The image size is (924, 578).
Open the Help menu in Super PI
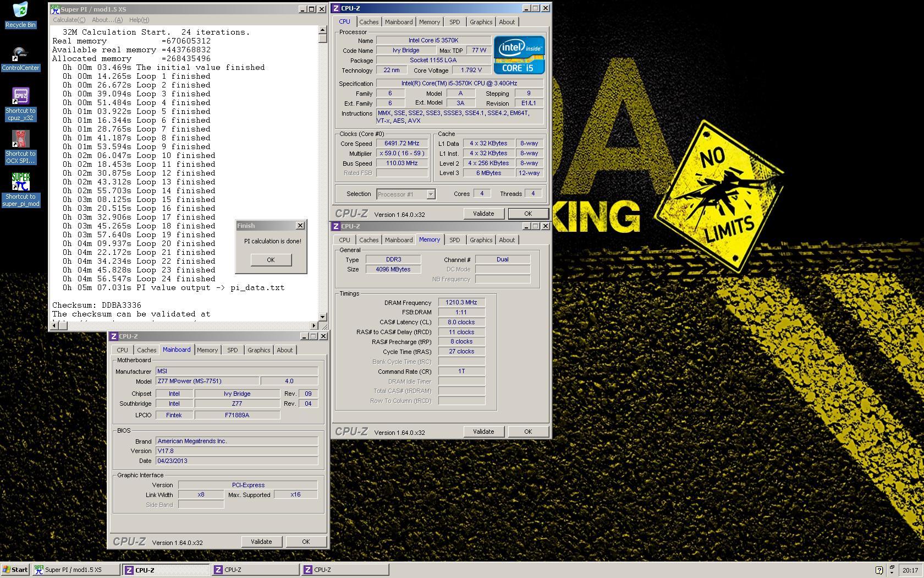point(139,20)
